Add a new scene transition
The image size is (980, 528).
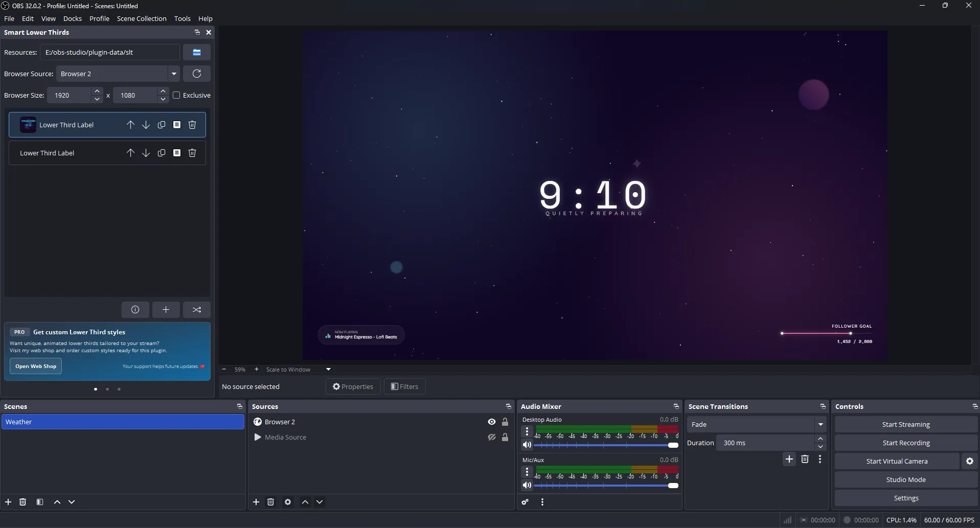(x=789, y=459)
